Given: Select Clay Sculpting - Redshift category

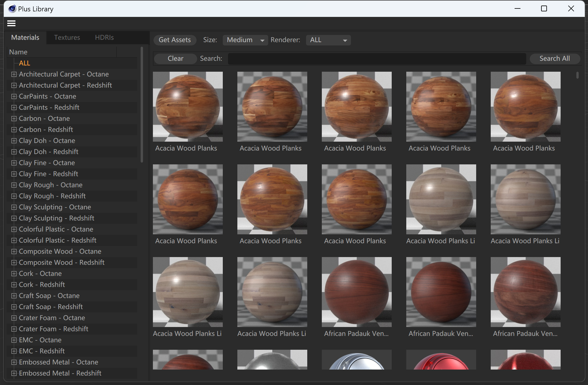Looking at the screenshot, I should point(56,218).
